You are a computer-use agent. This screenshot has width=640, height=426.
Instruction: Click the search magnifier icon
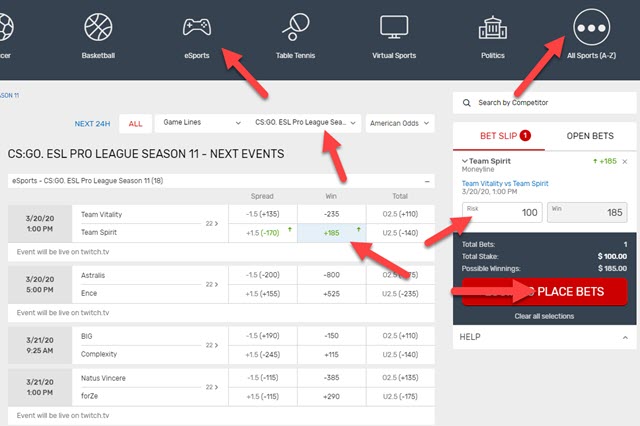point(465,102)
